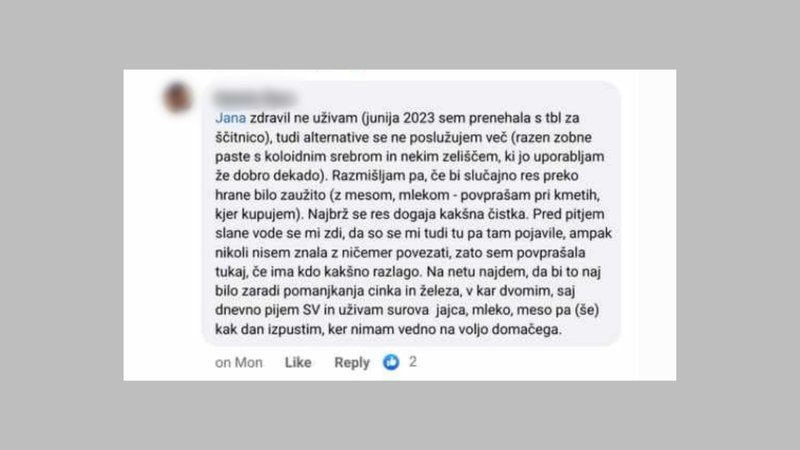Viewport: 800px width, 450px height.
Task: Open the blurred commenter name above comment
Action: [255, 97]
